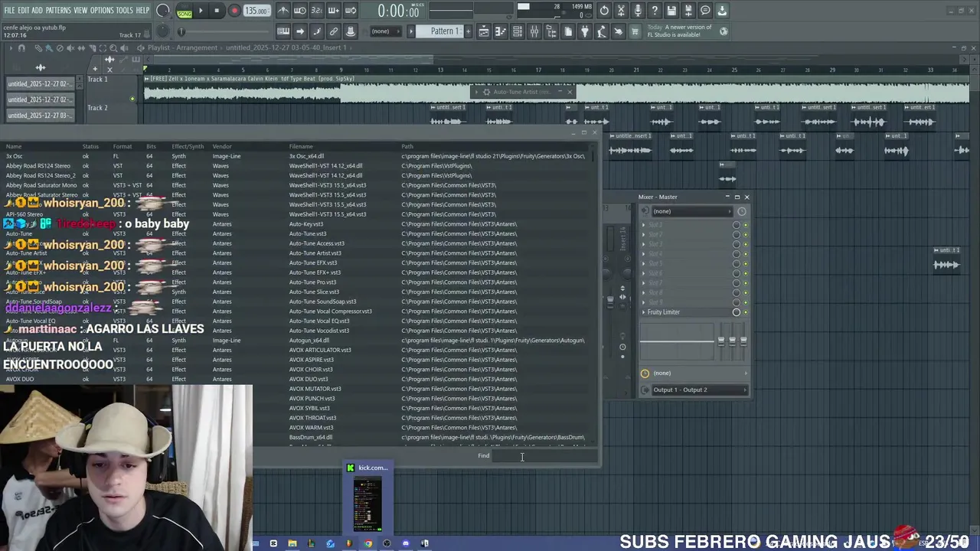Image resolution: width=980 pixels, height=551 pixels.
Task: Click the 135.000 tempo field
Action: 256,11
